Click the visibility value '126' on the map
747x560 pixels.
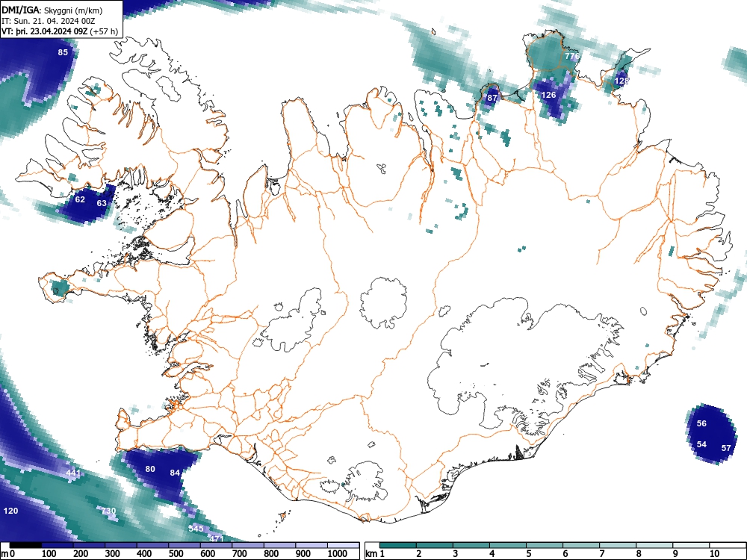pyautogui.click(x=549, y=95)
